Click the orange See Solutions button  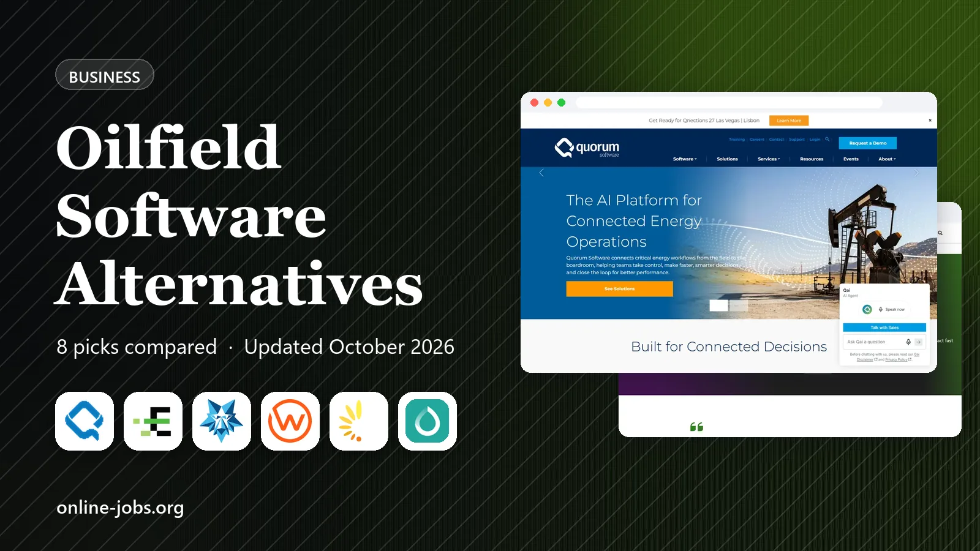coord(619,289)
